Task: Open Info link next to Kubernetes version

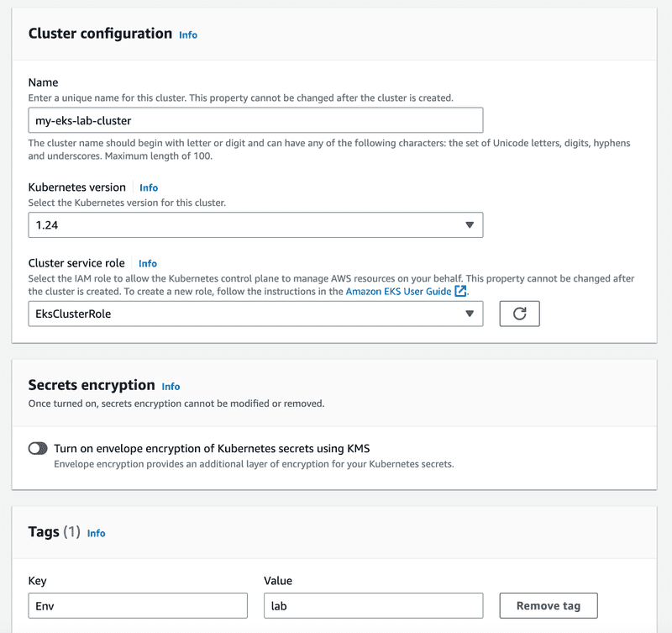Action: [x=149, y=187]
